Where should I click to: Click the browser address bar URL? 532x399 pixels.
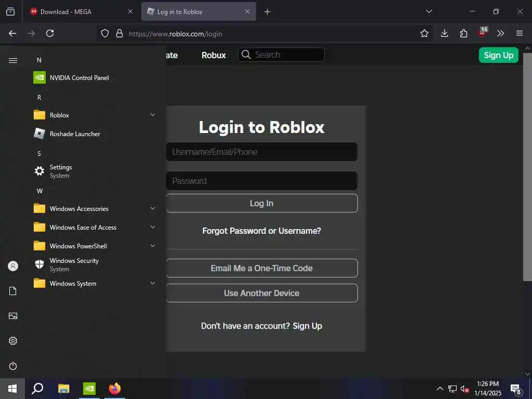tap(176, 34)
